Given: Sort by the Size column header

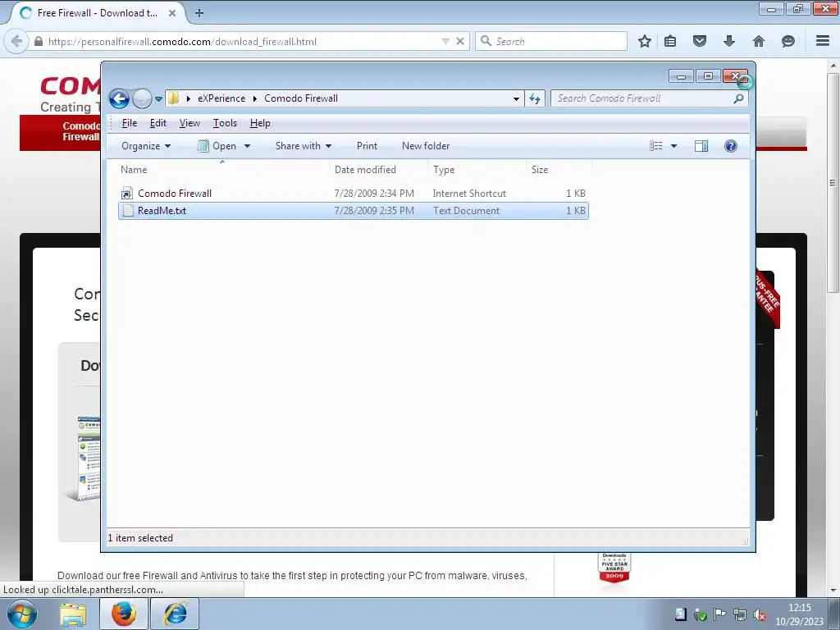Looking at the screenshot, I should tap(559, 169).
